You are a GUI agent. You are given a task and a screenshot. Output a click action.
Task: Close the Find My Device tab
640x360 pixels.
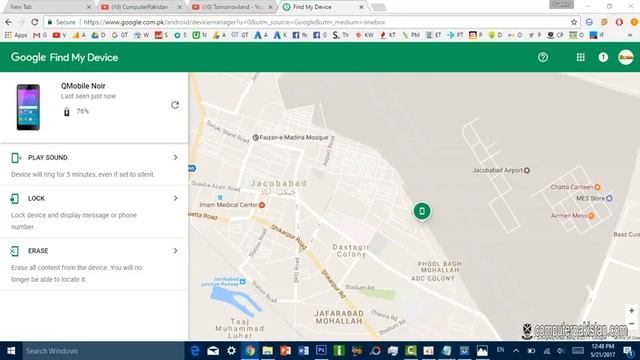[x=361, y=7]
